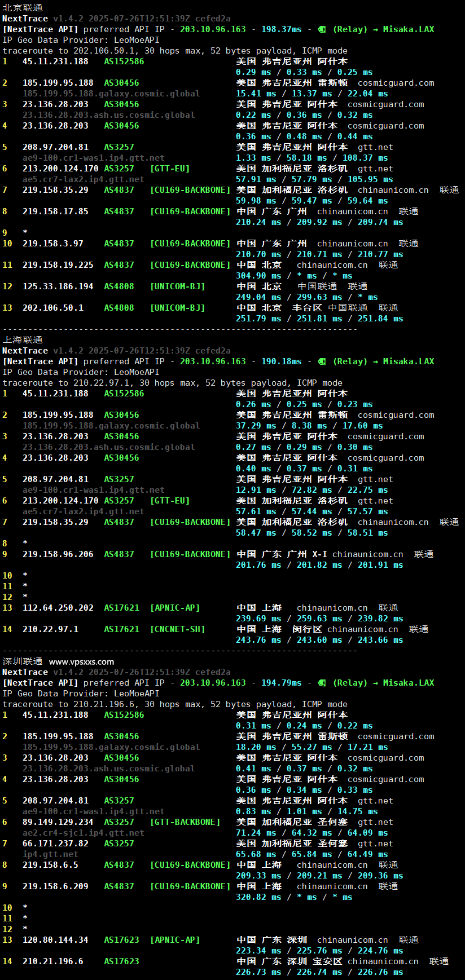Select API latency value 198.37ms

pos(281,29)
